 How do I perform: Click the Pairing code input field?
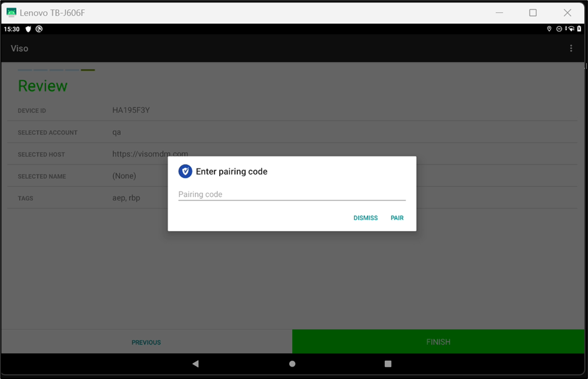coord(292,194)
